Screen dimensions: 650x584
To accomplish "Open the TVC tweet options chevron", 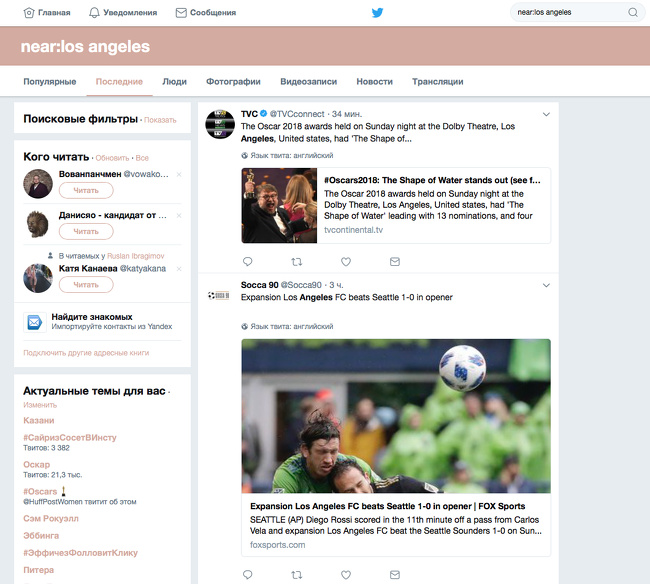I will point(546,114).
